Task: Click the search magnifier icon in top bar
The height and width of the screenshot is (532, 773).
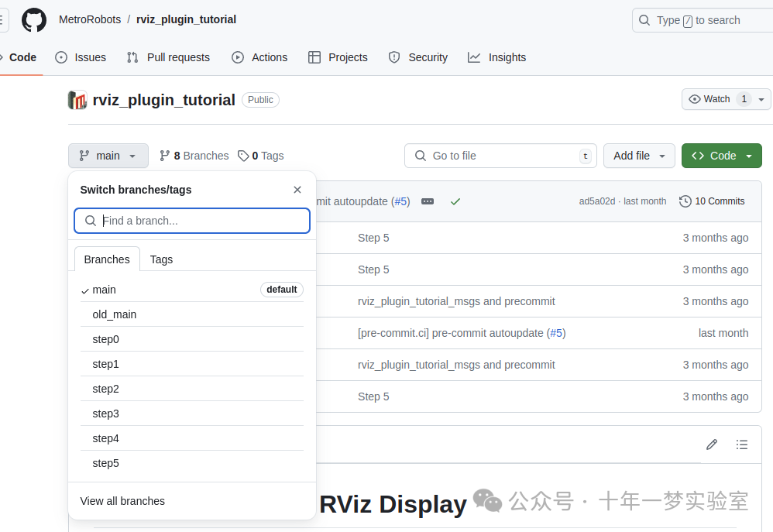Action: pyautogui.click(x=644, y=20)
